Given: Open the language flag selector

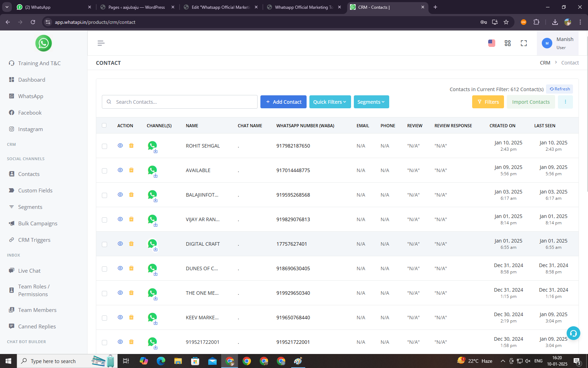Looking at the screenshot, I should click(492, 43).
